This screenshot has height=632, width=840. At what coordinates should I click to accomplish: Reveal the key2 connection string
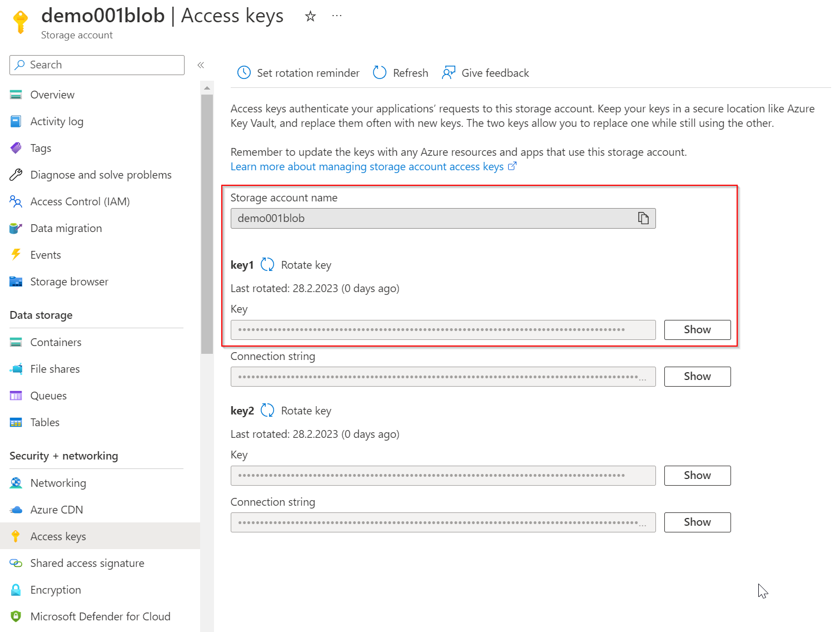[x=697, y=522]
